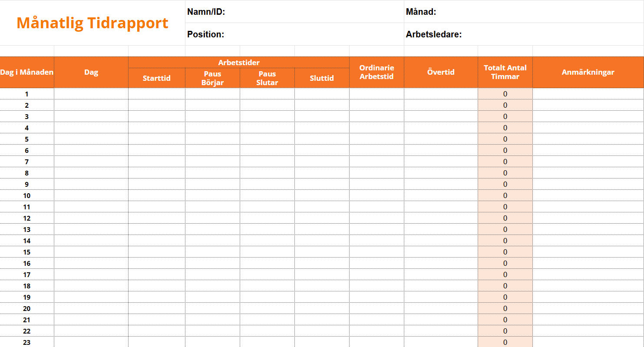The height and width of the screenshot is (347, 644).
Task: Click the Starttid cell for day 5
Action: (x=157, y=139)
